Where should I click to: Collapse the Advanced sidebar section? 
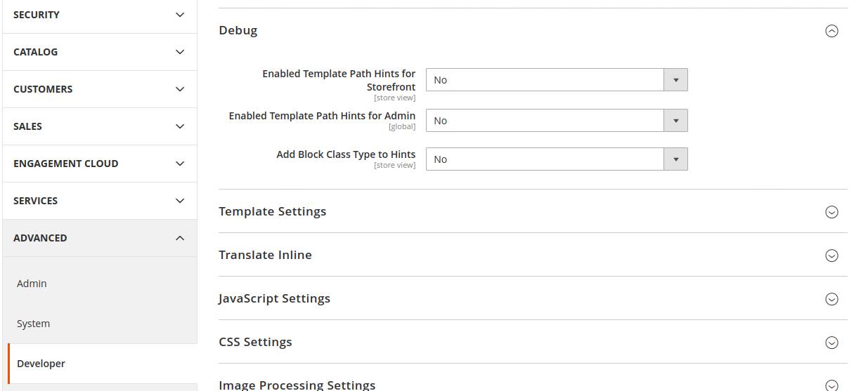[100, 238]
